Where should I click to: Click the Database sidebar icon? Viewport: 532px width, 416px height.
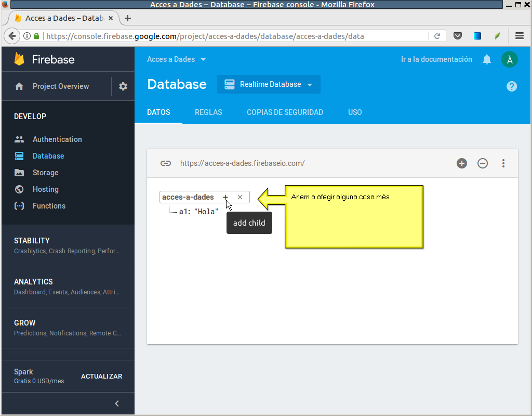[x=19, y=156]
